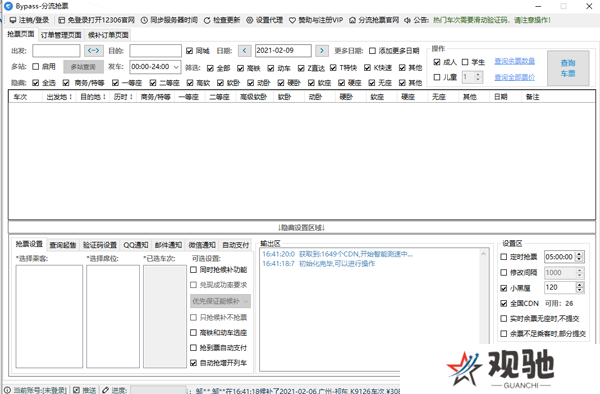
Task: Click the 赞助与注册VIP heart icon
Action: pyautogui.click(x=292, y=20)
